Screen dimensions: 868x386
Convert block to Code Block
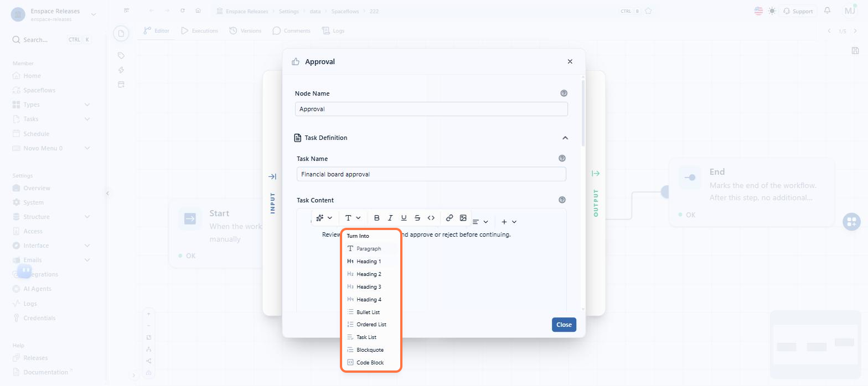coord(370,363)
